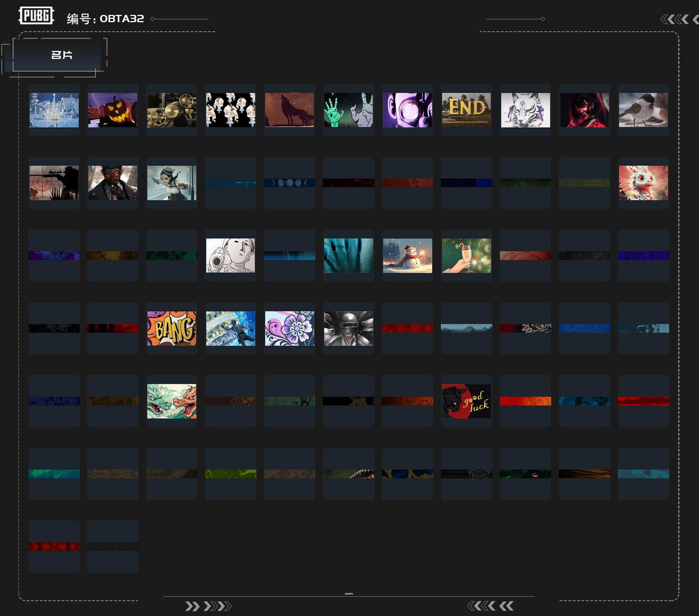The height and width of the screenshot is (616, 699).
Task: Pick the black cat good luck nameplate
Action: [467, 401]
